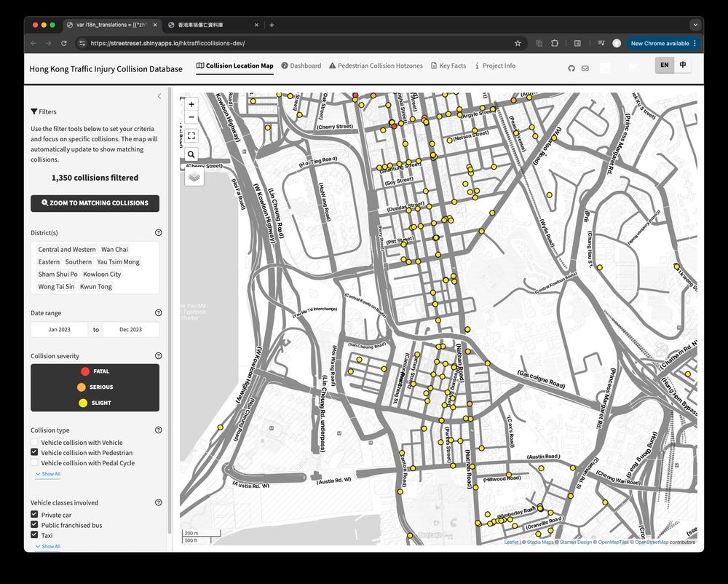
Task: Expand collision types with Show All
Action: 48,474
